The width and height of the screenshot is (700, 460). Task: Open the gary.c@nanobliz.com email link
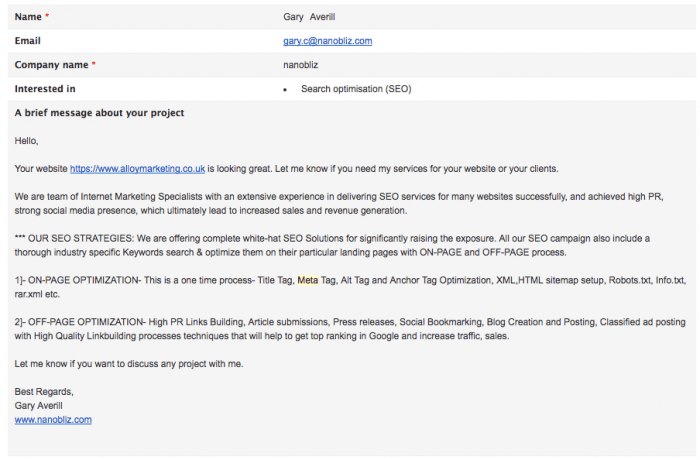tap(327, 41)
